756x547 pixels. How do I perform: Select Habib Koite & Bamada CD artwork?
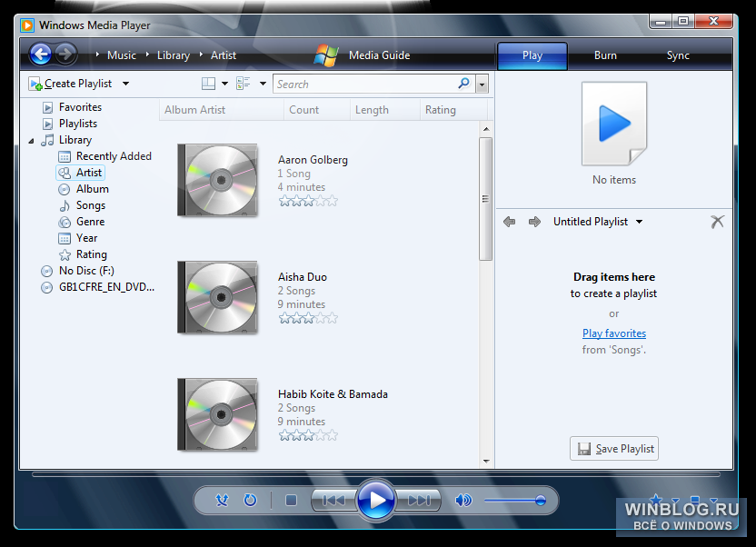tap(217, 414)
